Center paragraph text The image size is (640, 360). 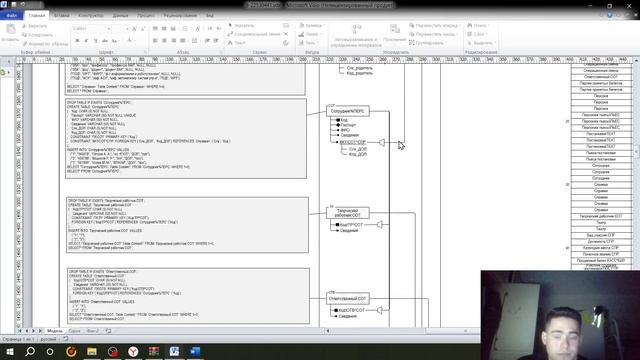(164, 41)
